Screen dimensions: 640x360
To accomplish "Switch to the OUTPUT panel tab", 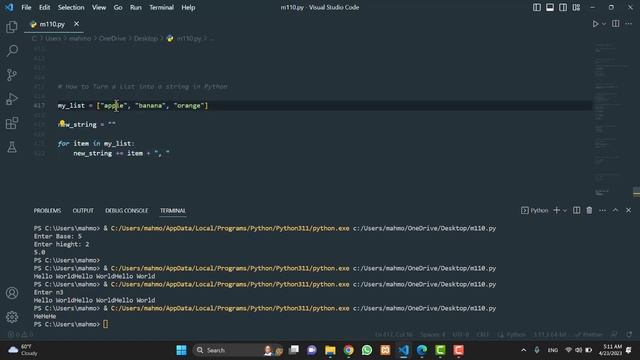I will [83, 211].
